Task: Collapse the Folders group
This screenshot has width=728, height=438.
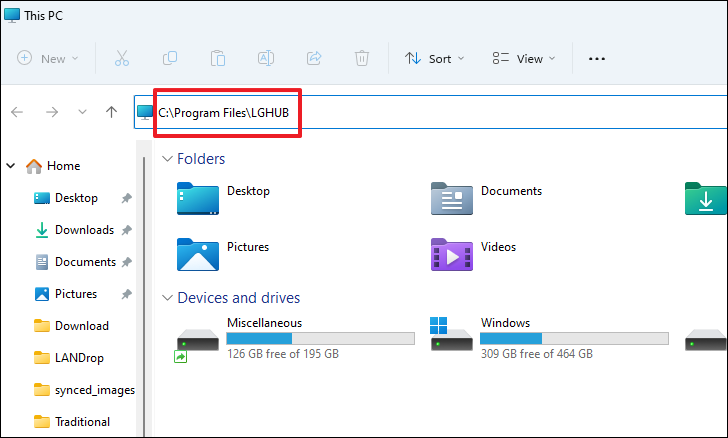Action: pos(167,159)
